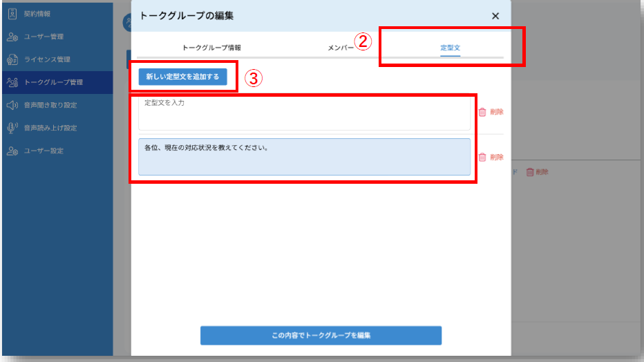
Task: Click 削除 link on background page
Action: pos(542,172)
